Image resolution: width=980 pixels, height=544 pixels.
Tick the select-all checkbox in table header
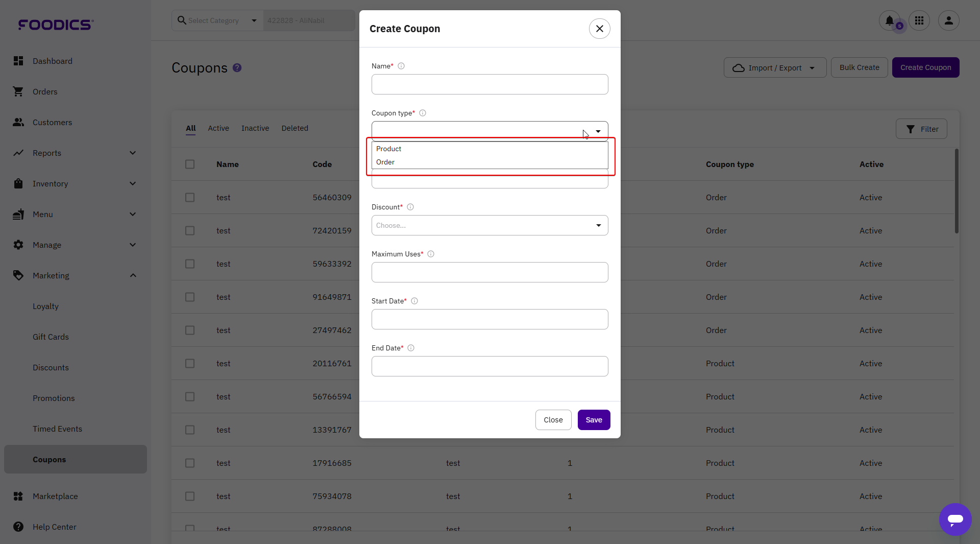[x=190, y=164]
